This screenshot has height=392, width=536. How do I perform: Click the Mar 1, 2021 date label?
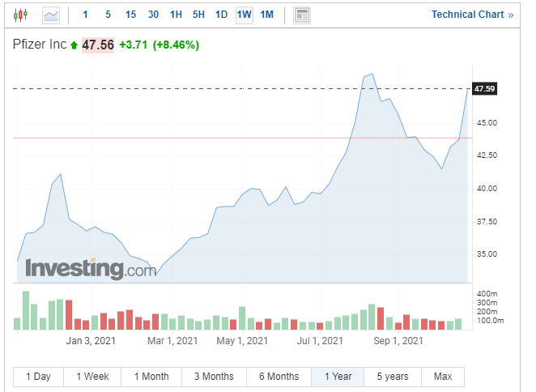point(172,341)
